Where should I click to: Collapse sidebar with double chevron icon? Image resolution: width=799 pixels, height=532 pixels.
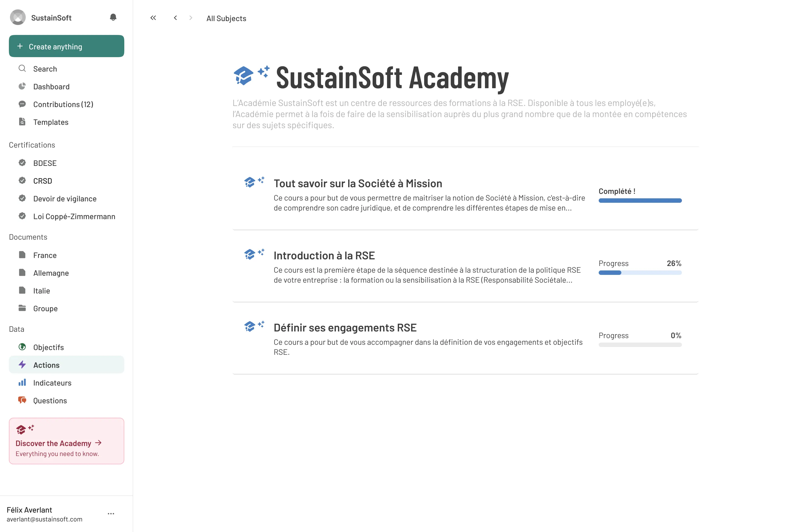click(153, 18)
